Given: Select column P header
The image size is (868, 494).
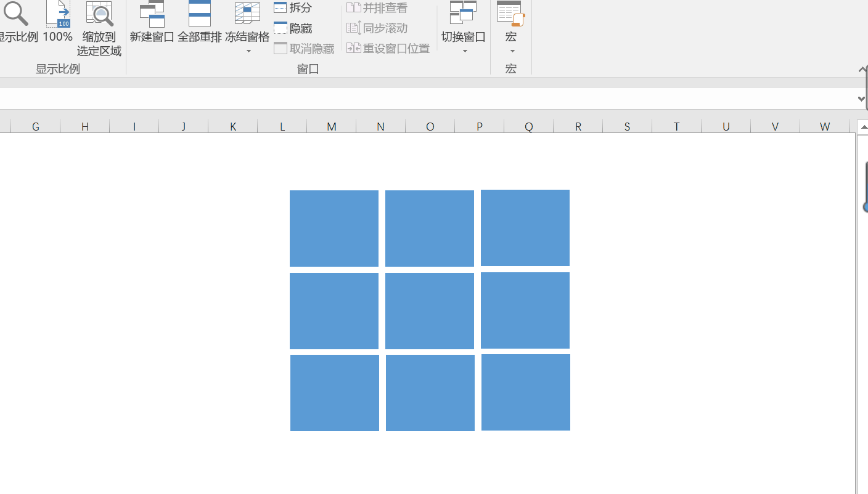Looking at the screenshot, I should tap(480, 126).
